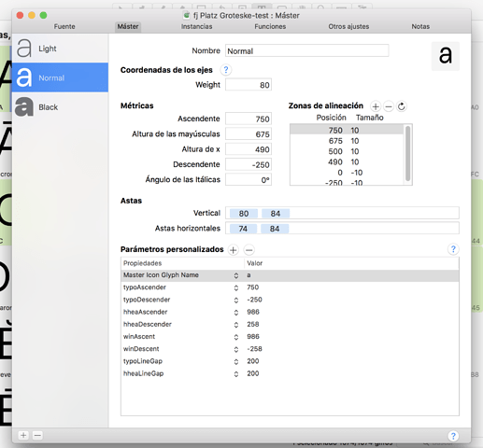This screenshot has width=483, height=448.
Task: Delete selected master with bottom minus
Action: pyautogui.click(x=37, y=435)
